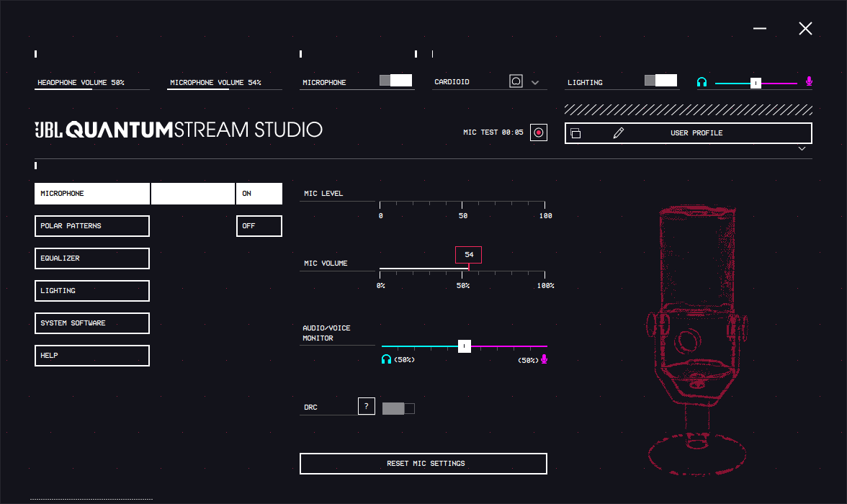Start the mic test record button

pos(539,132)
